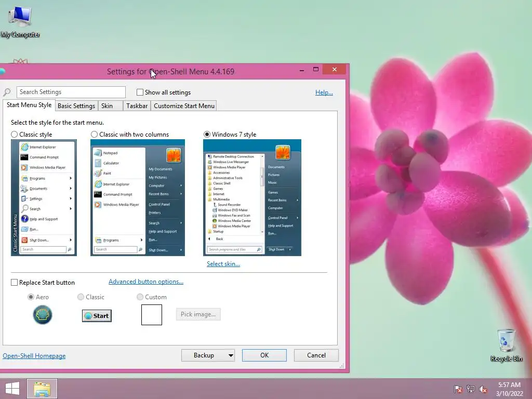Open the Recycle Bin desktop icon
This screenshot has height=399, width=532.
(x=506, y=345)
